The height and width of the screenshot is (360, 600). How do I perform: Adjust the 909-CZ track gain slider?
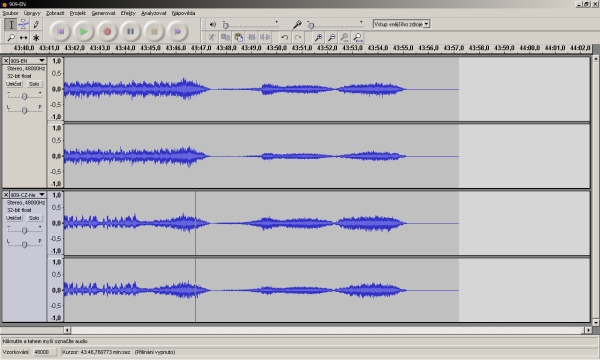[24, 230]
